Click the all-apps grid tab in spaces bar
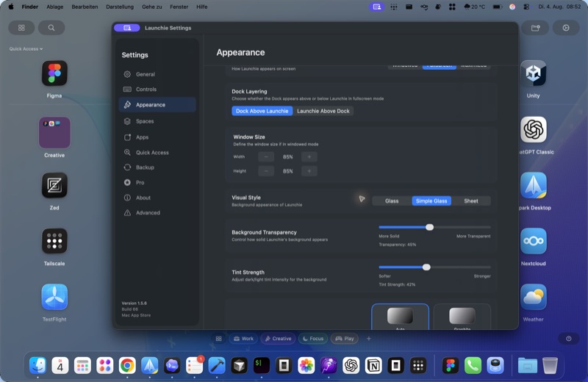The image size is (588, 382). pyautogui.click(x=218, y=339)
